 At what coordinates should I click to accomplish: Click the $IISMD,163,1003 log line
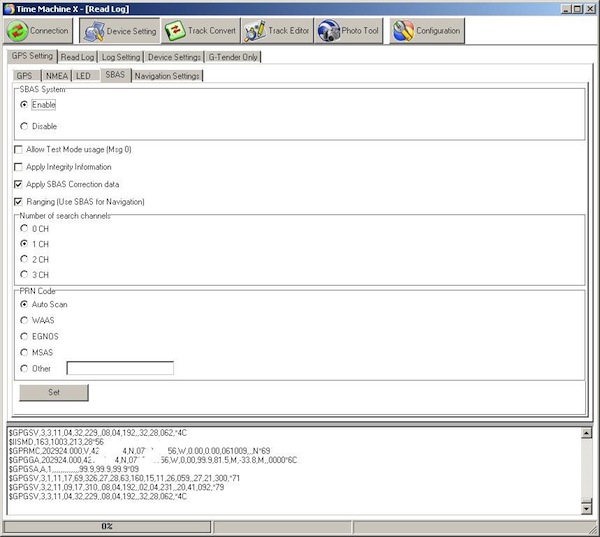(56, 442)
